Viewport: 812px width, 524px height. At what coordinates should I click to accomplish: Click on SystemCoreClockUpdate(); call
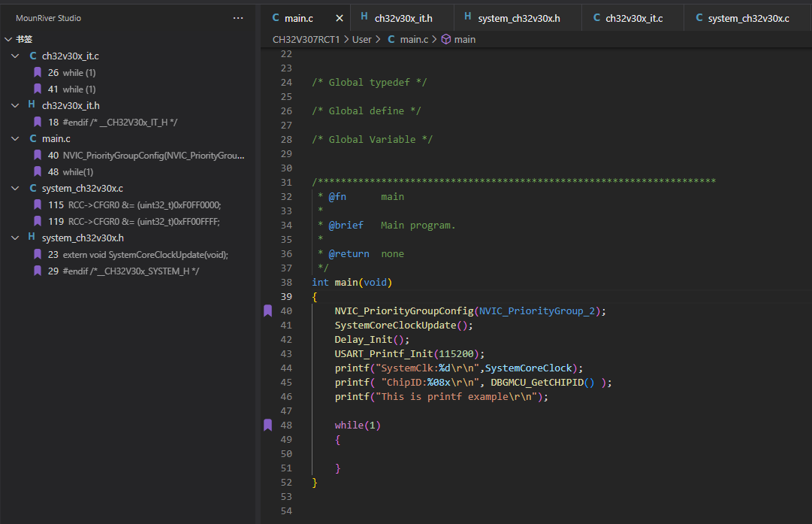(404, 326)
